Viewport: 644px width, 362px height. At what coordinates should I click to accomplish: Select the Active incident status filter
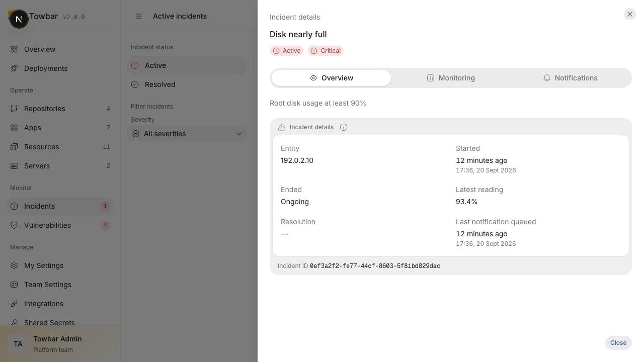[187, 65]
